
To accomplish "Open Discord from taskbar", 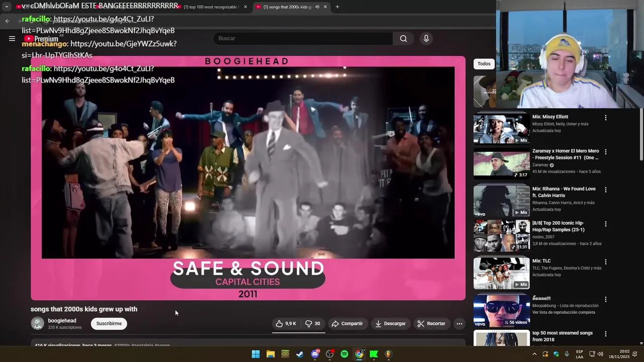I will 315,354.
